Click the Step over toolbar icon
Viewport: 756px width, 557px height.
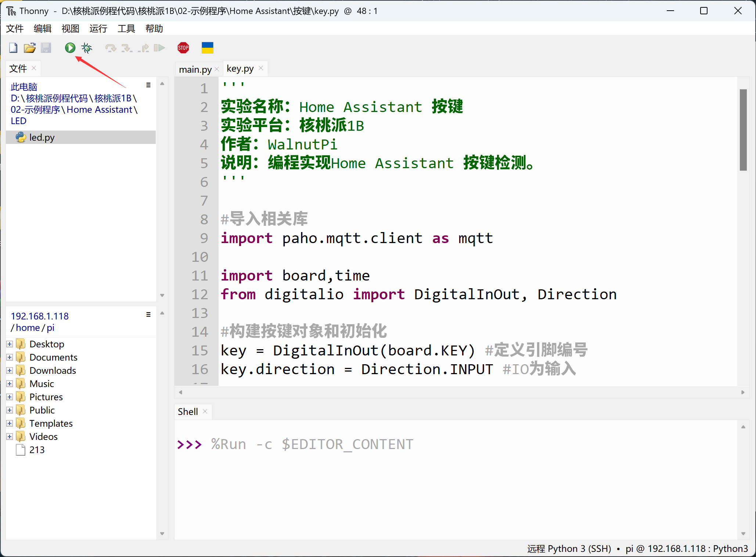click(x=111, y=48)
